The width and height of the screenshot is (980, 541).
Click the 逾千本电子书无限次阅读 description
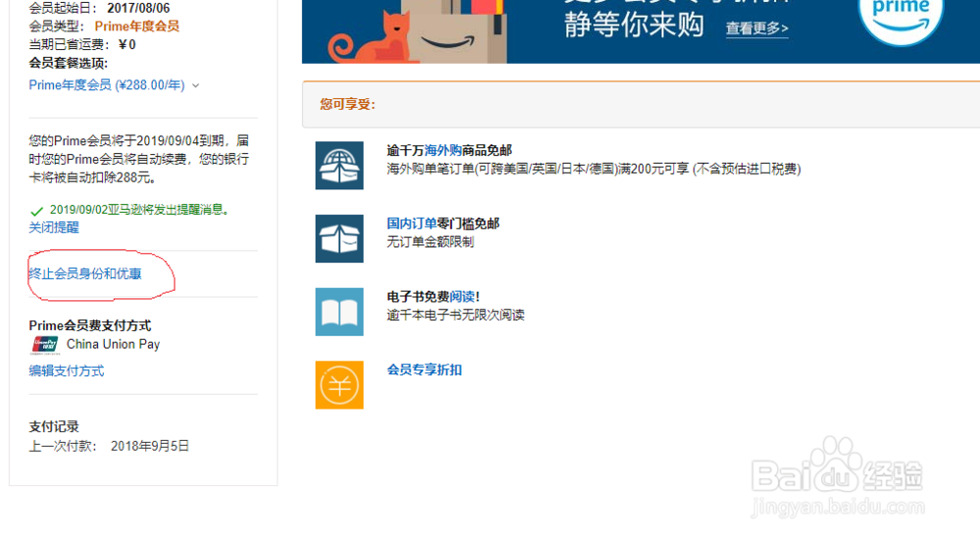tap(456, 315)
